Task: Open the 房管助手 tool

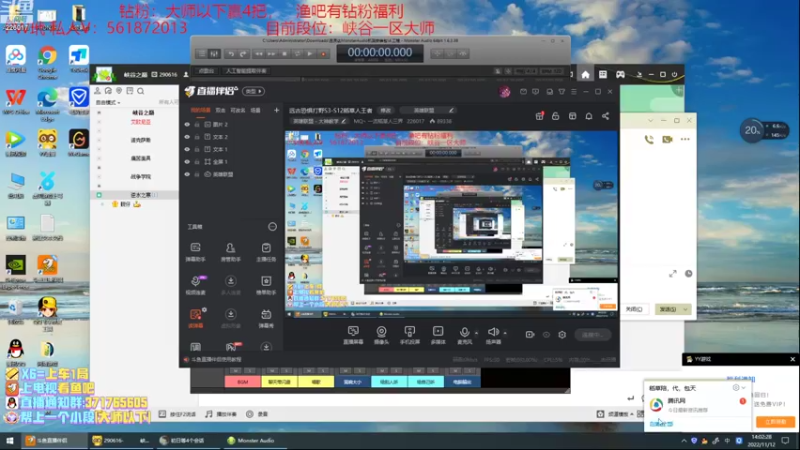Action: click(231, 252)
